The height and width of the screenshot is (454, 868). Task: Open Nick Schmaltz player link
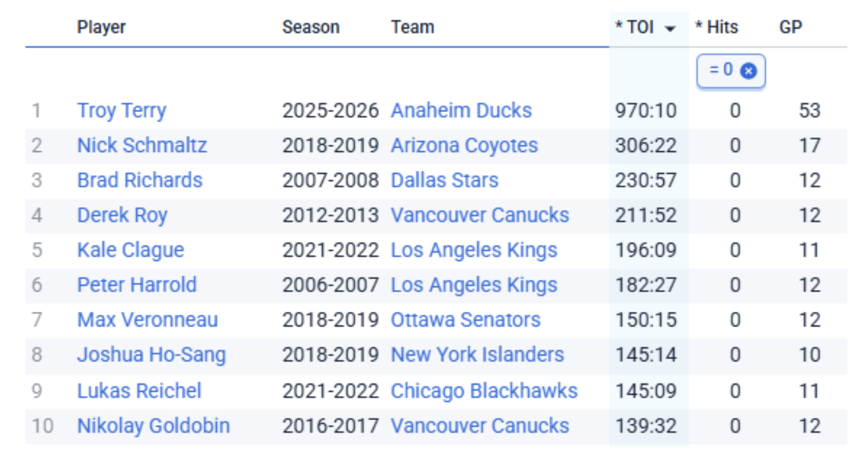coord(142,146)
